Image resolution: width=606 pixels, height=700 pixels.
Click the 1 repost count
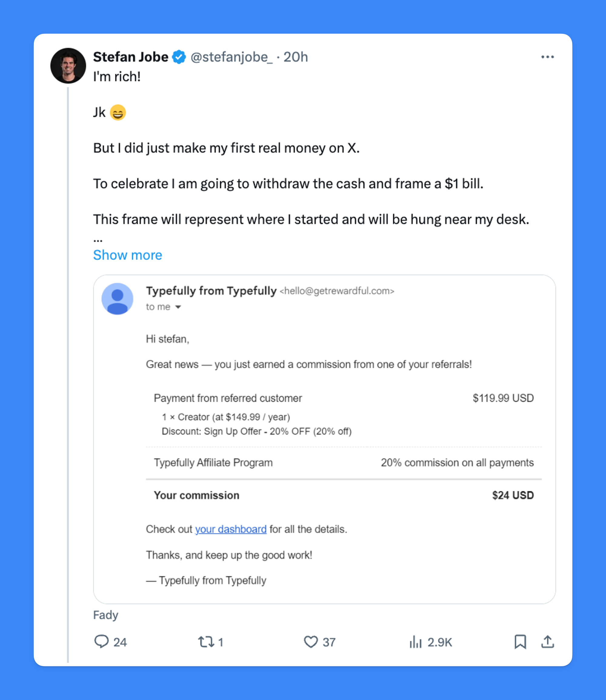coord(221,642)
